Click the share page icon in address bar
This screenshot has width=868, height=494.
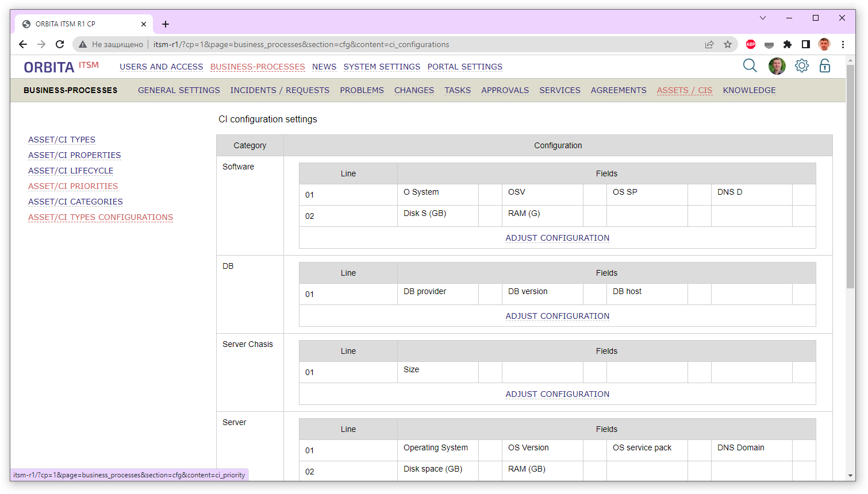click(709, 44)
